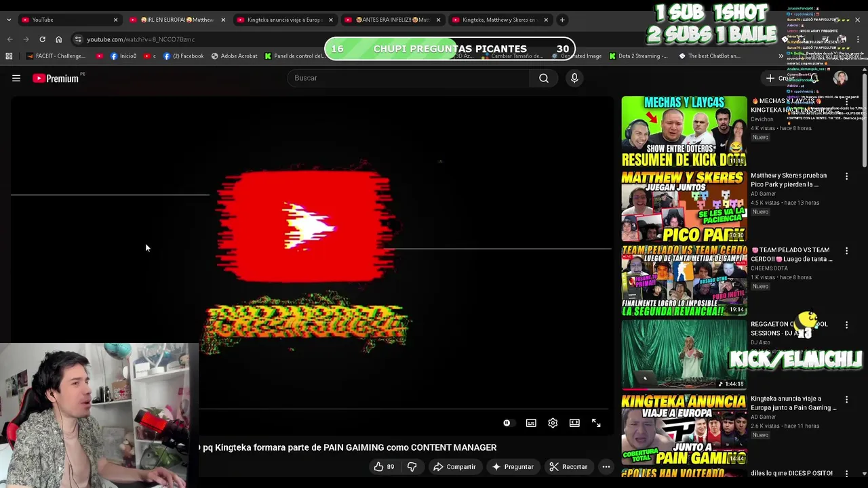The image size is (868, 488).
Task: Click the Compartir share button
Action: click(454, 466)
